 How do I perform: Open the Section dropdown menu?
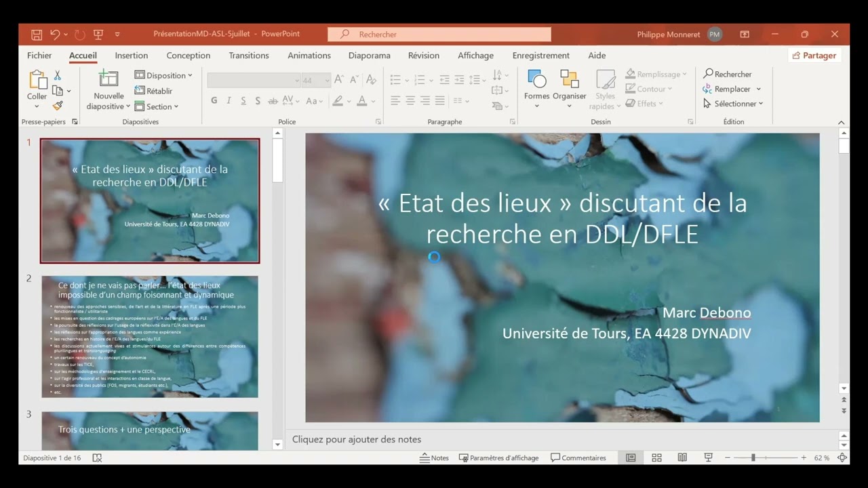click(157, 106)
